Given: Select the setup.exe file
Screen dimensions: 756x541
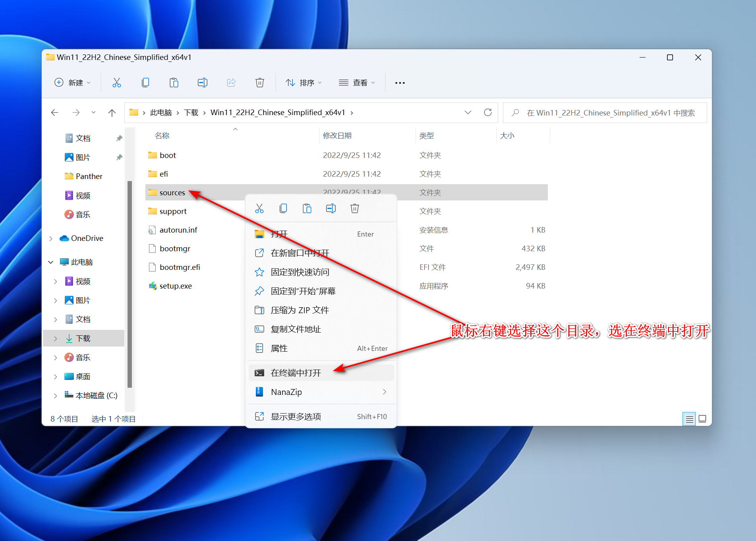Looking at the screenshot, I should [176, 286].
